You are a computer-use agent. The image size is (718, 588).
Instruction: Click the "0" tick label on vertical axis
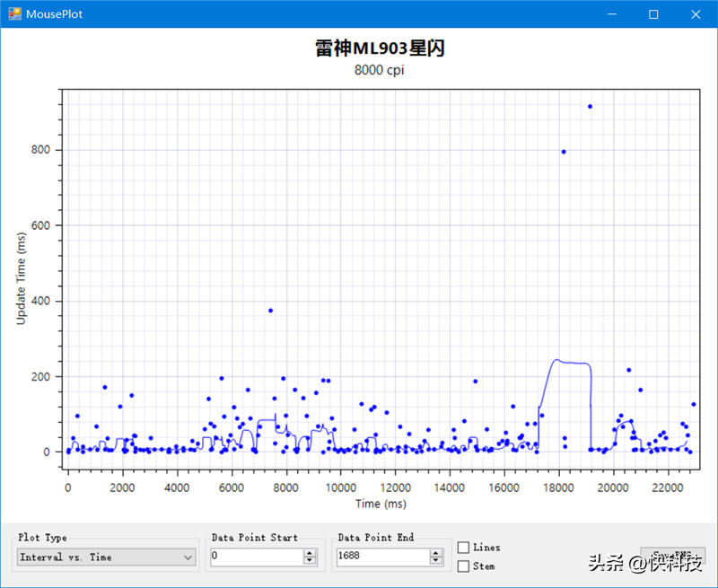coord(47,452)
